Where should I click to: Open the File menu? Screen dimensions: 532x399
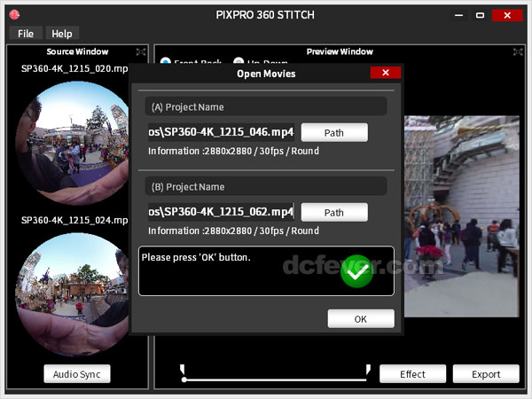26,34
